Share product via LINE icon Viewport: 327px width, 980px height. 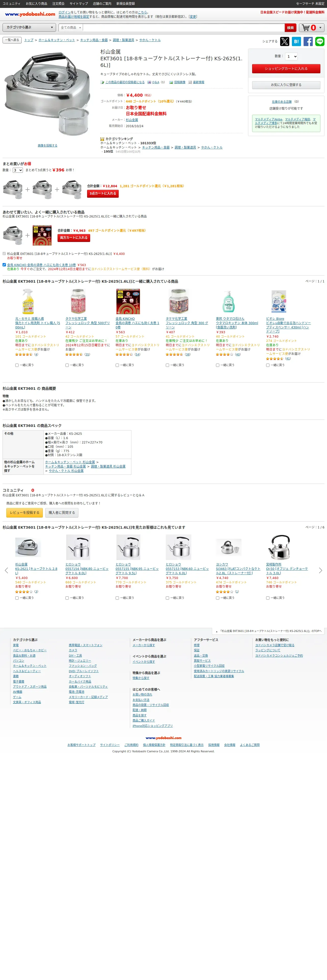[320, 41]
